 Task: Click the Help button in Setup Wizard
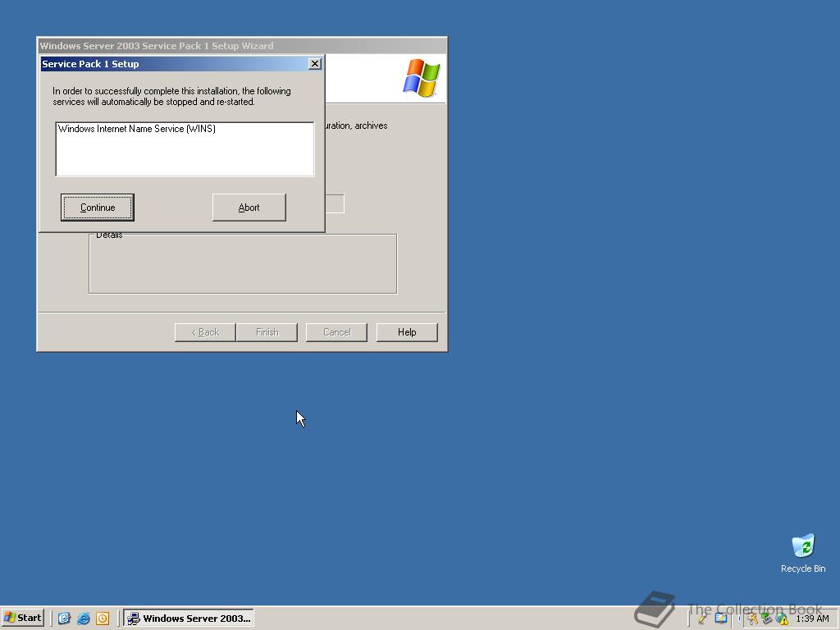coord(407,332)
